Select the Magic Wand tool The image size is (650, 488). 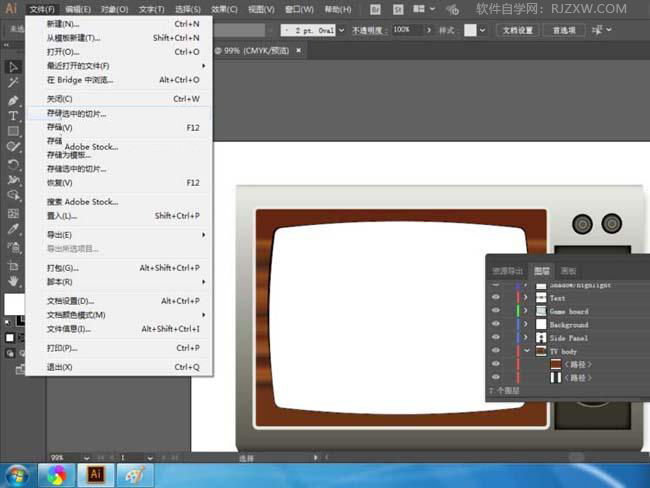point(13,84)
